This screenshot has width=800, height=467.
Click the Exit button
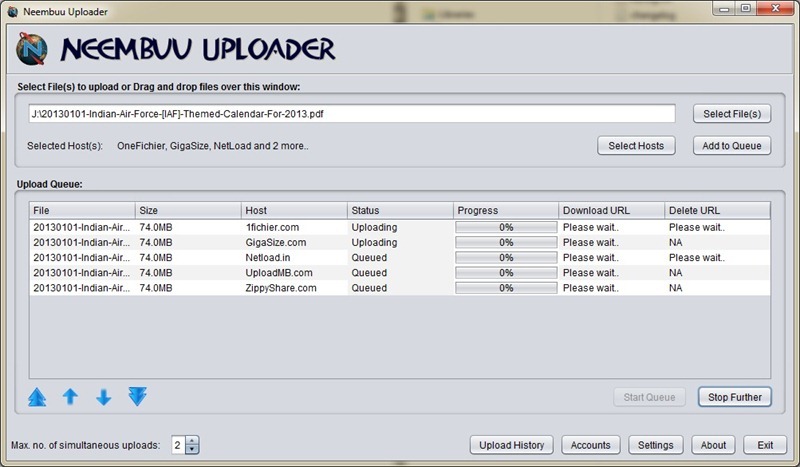point(765,445)
